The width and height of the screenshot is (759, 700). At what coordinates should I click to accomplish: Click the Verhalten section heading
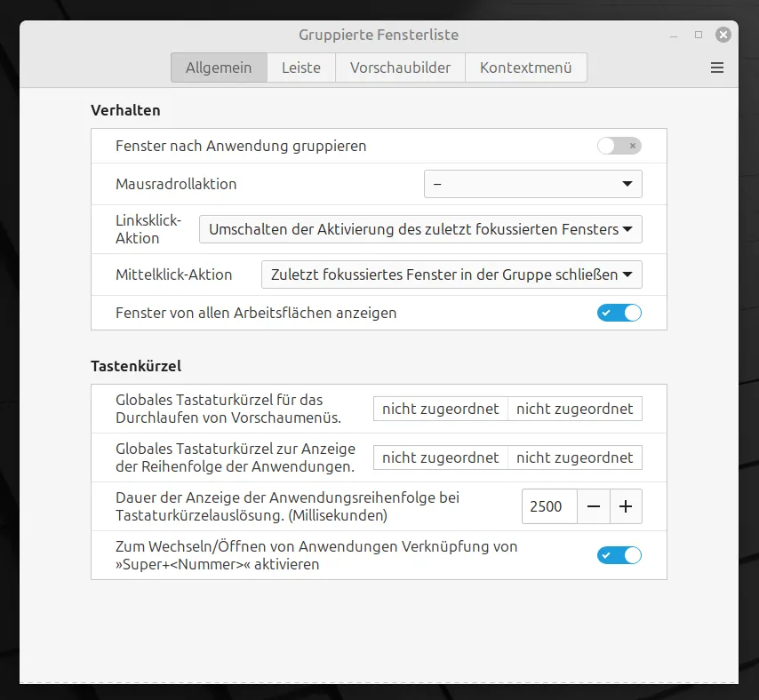pos(125,110)
